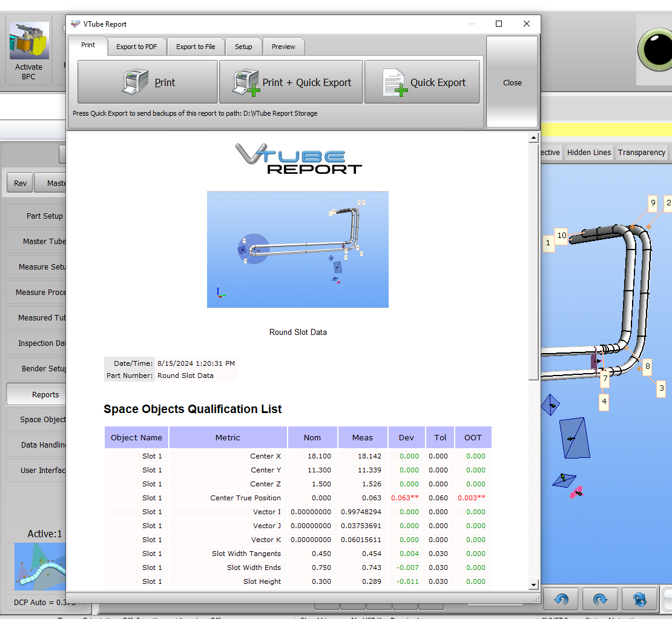Click the Rev button

pos(20,183)
